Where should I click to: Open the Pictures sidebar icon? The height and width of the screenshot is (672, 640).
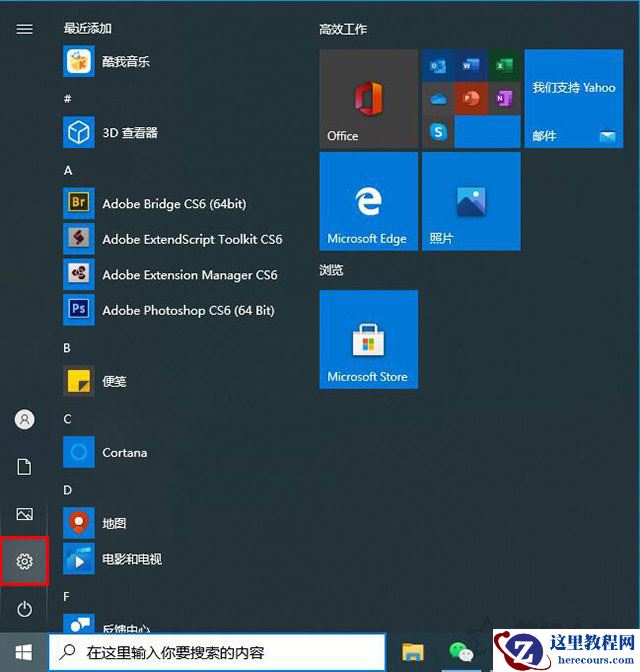pos(24,514)
